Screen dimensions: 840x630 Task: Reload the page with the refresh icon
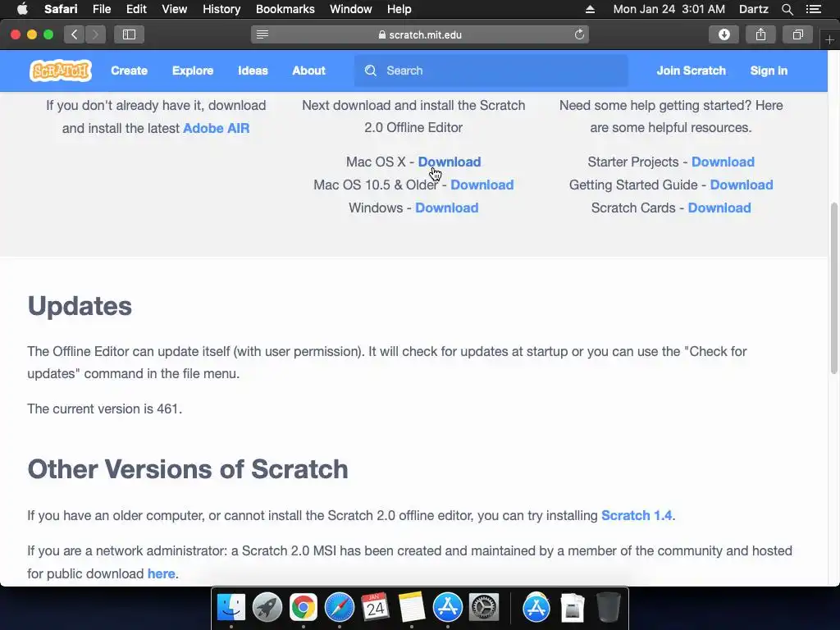(x=579, y=34)
